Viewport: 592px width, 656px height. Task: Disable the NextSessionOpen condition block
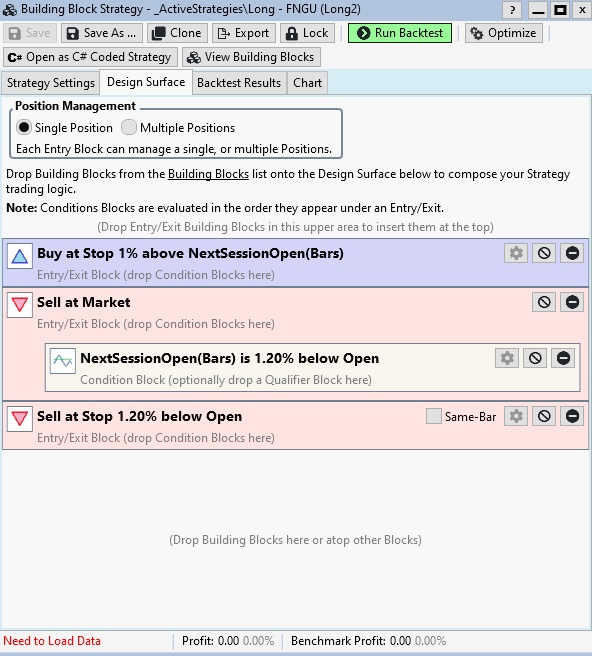pyautogui.click(x=535, y=358)
